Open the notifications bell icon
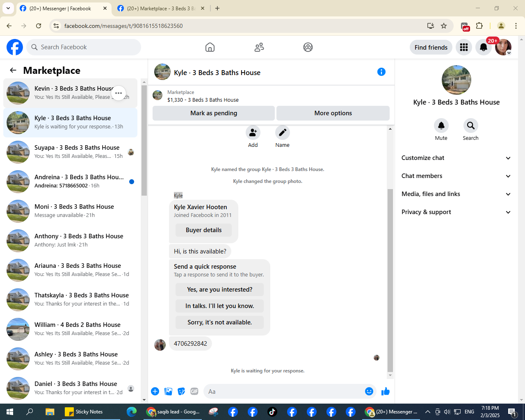 pos(484,47)
